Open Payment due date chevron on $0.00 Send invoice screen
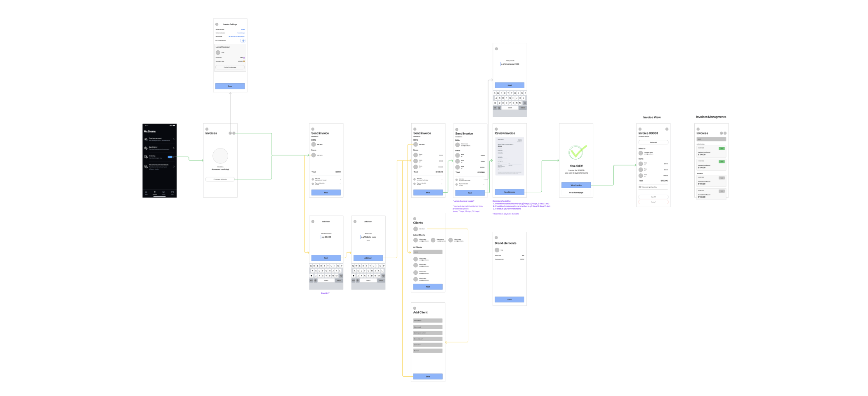 340,184
